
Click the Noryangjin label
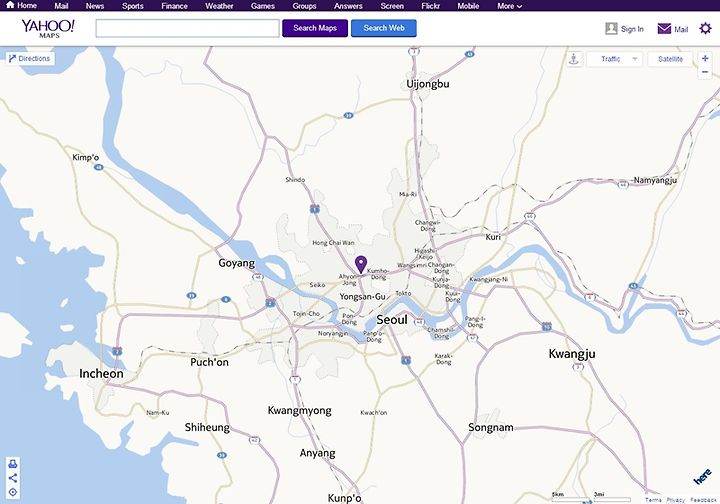click(x=333, y=334)
